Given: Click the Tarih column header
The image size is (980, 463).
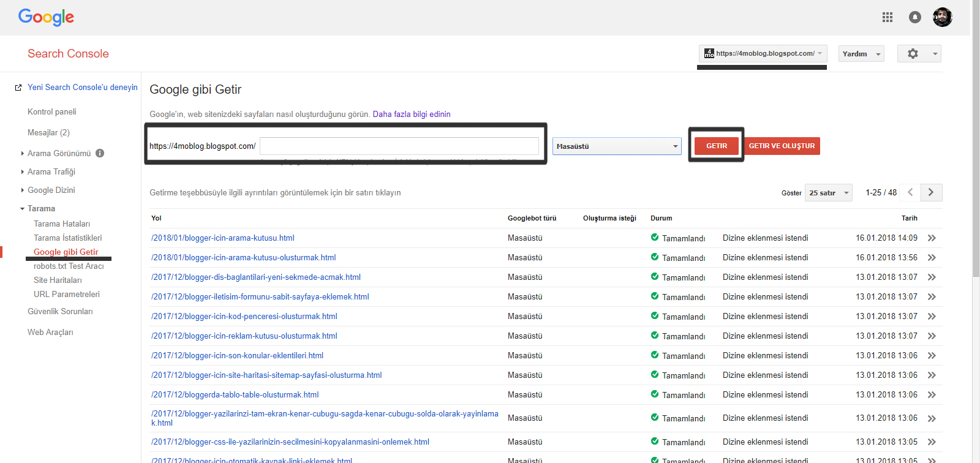Looking at the screenshot, I should click(909, 218).
